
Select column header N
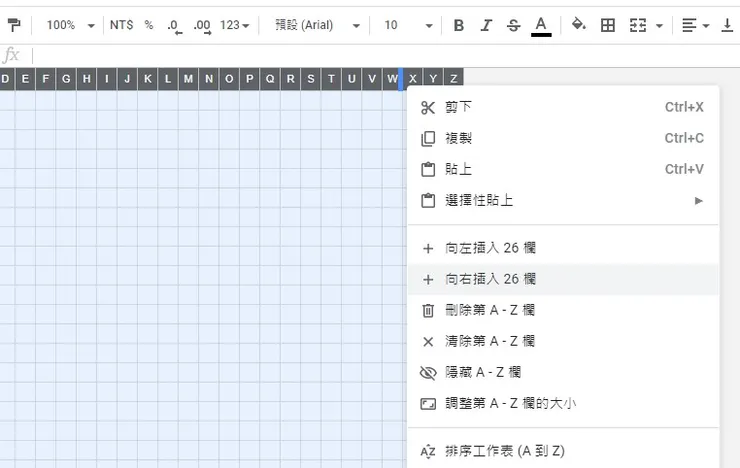click(x=209, y=79)
